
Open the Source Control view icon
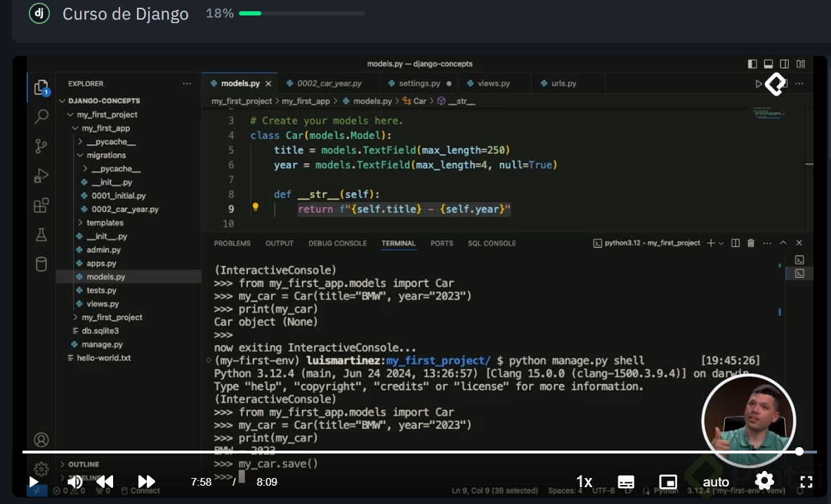(x=41, y=146)
